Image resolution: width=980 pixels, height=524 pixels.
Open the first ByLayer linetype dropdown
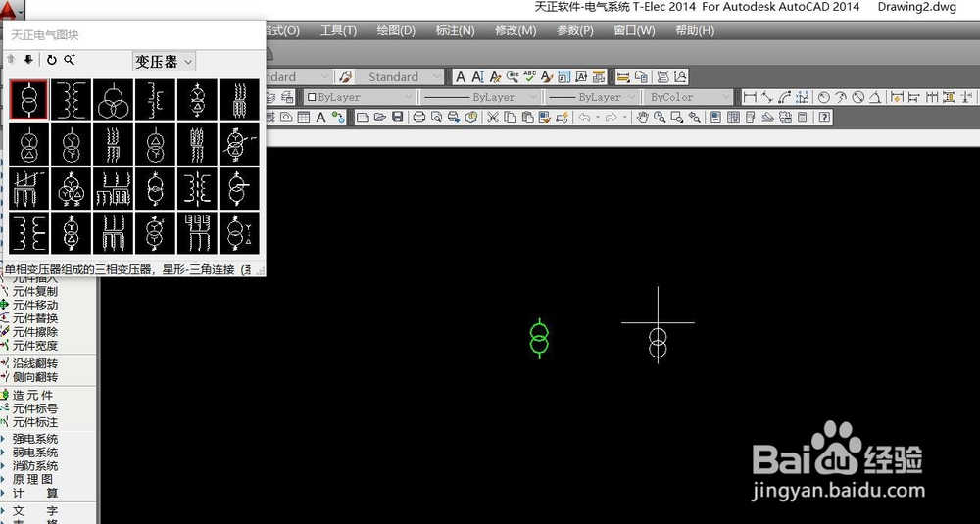point(479,97)
